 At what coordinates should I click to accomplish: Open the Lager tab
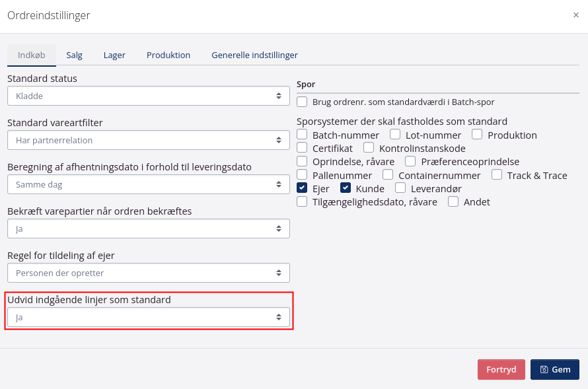click(114, 55)
